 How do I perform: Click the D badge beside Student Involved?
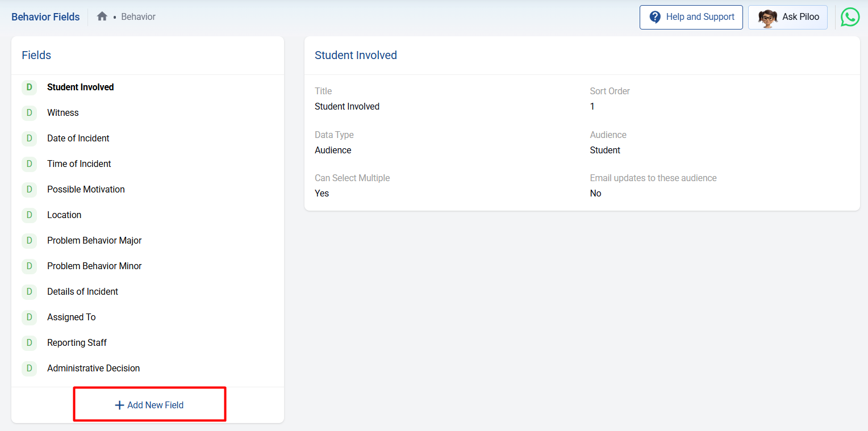pyautogui.click(x=29, y=87)
